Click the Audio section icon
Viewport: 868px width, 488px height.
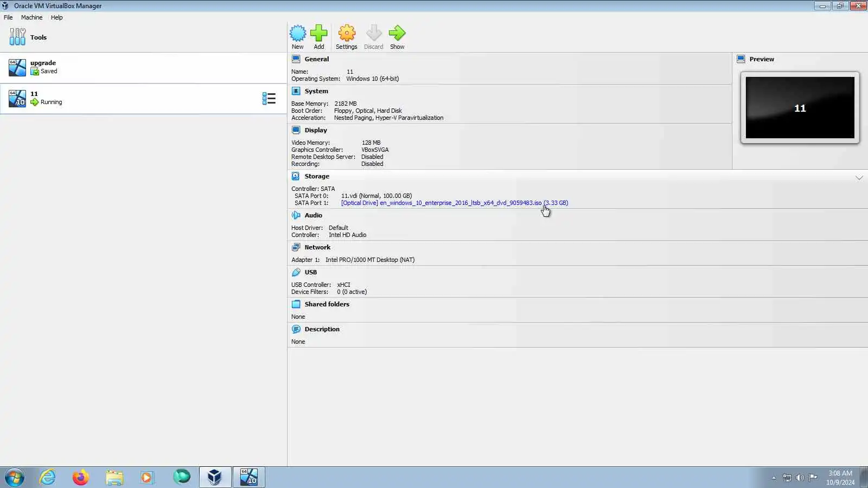coord(296,215)
